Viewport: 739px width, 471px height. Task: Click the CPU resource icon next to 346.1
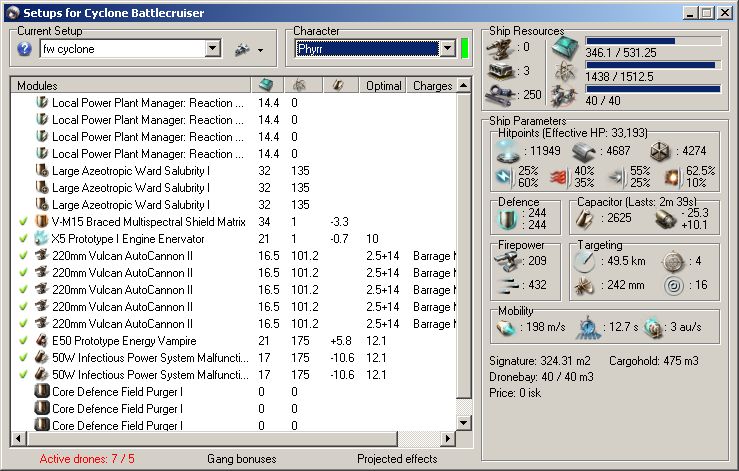(565, 47)
